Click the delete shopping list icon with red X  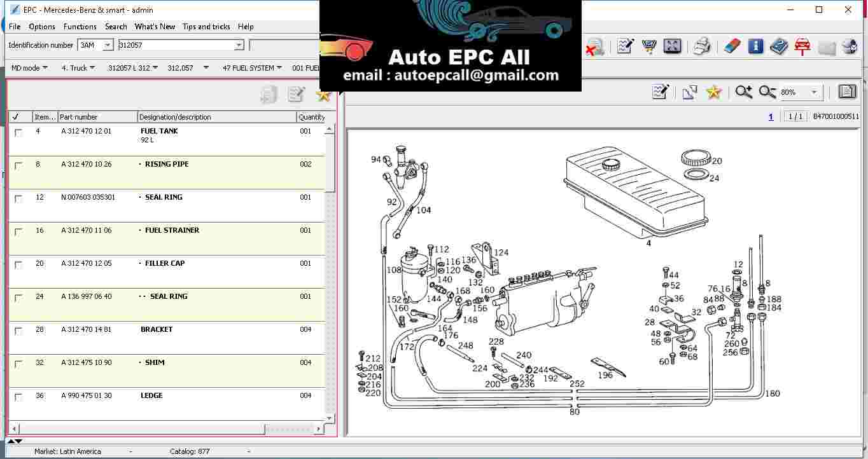click(x=594, y=46)
